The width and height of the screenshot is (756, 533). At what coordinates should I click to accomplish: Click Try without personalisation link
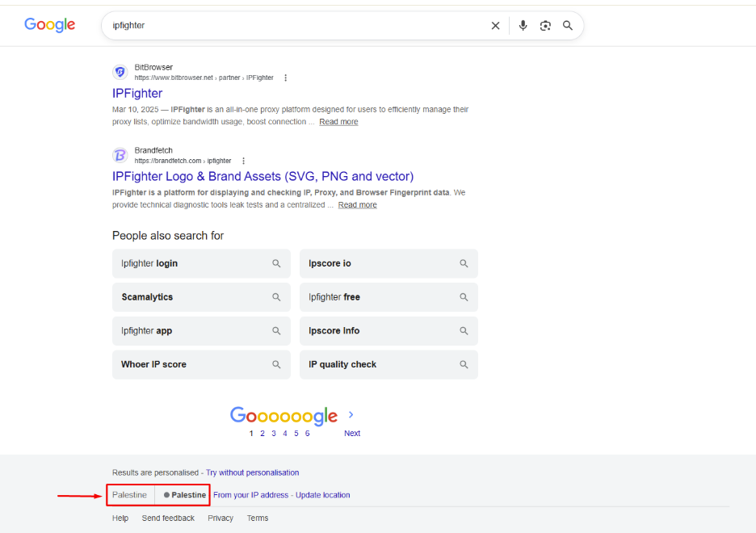252,472
